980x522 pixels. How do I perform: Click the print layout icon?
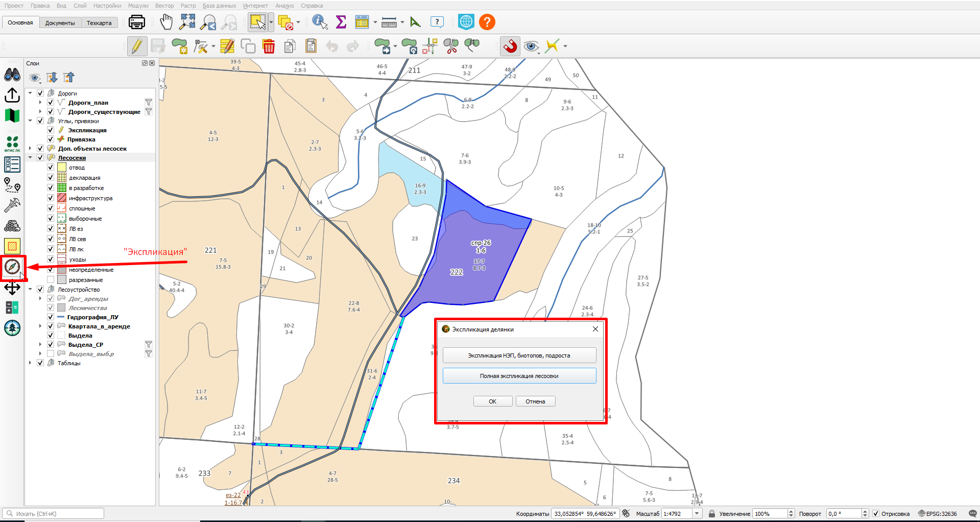[137, 22]
